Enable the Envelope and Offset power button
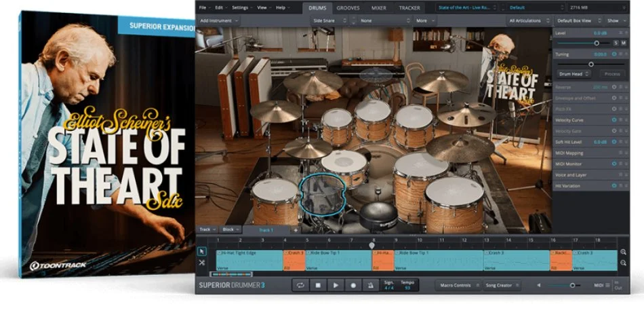This screenshot has height=315, width=644. point(614,98)
